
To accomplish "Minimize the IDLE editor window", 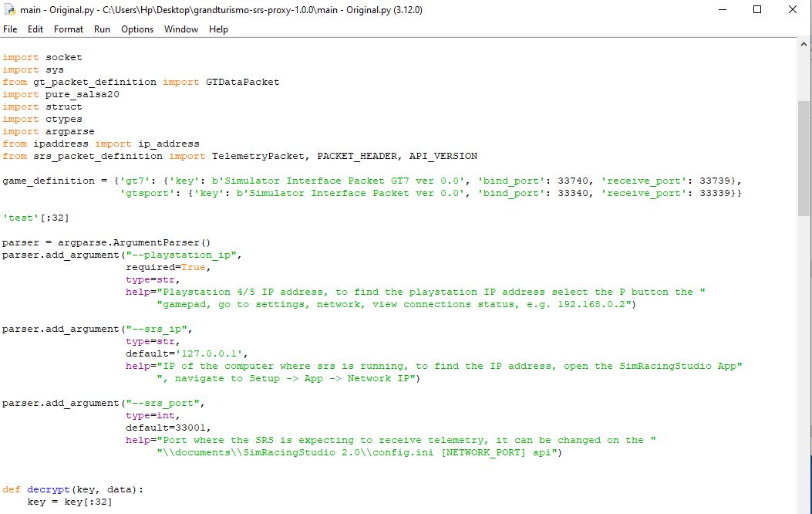I will [x=723, y=10].
